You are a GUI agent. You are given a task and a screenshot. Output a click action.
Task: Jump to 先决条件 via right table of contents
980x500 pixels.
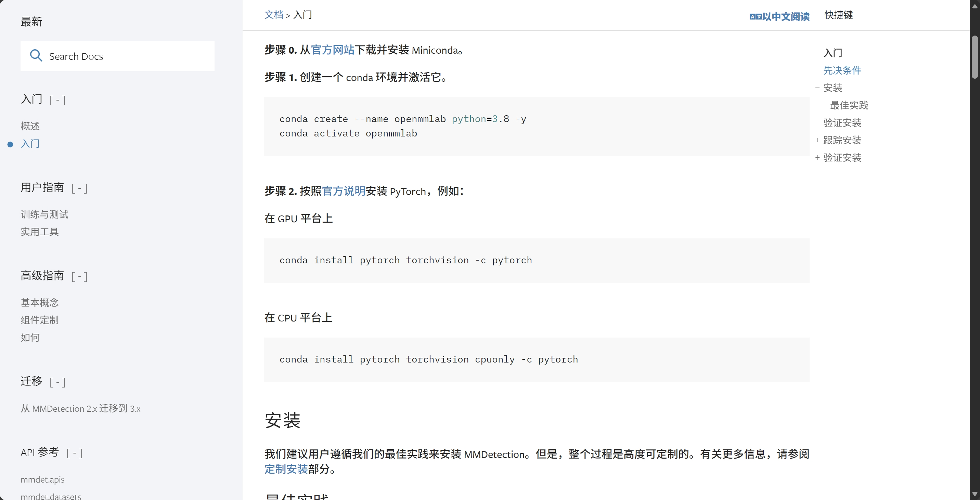coord(842,70)
